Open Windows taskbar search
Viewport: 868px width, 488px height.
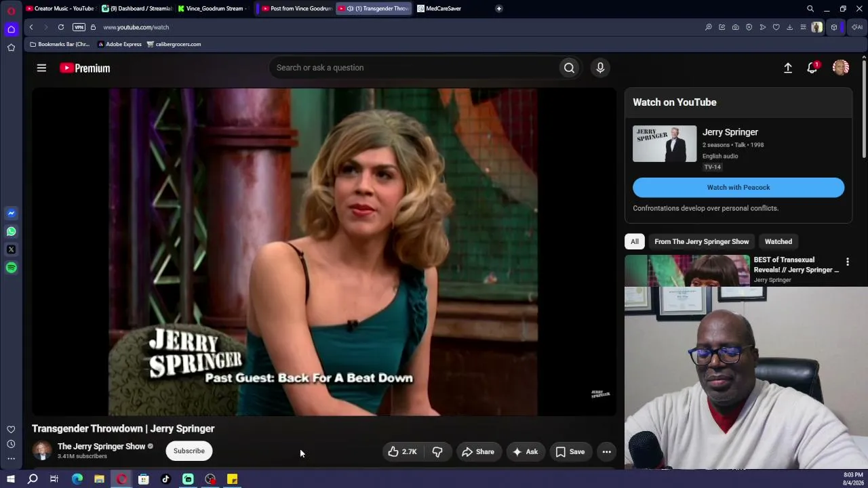[33, 479]
